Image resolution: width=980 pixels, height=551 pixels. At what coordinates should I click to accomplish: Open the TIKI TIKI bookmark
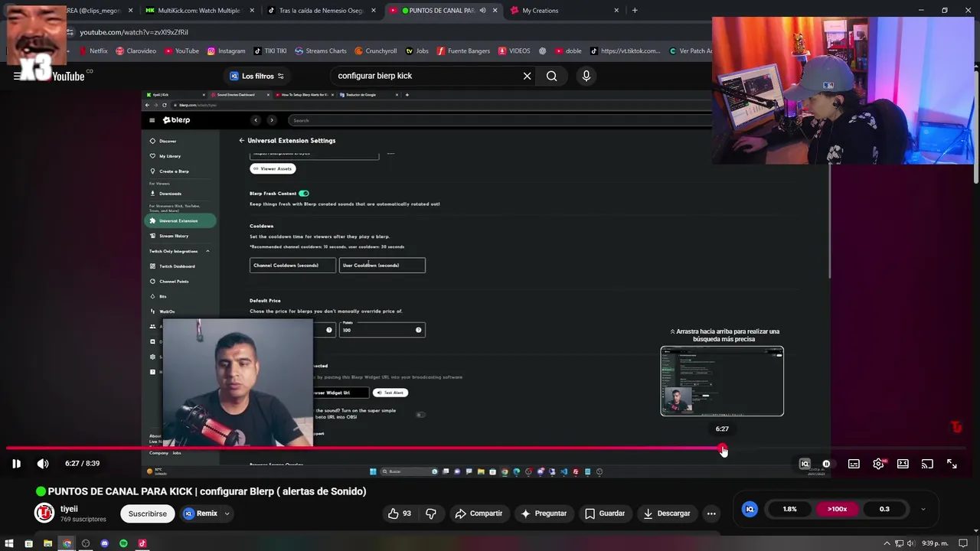[x=270, y=51]
